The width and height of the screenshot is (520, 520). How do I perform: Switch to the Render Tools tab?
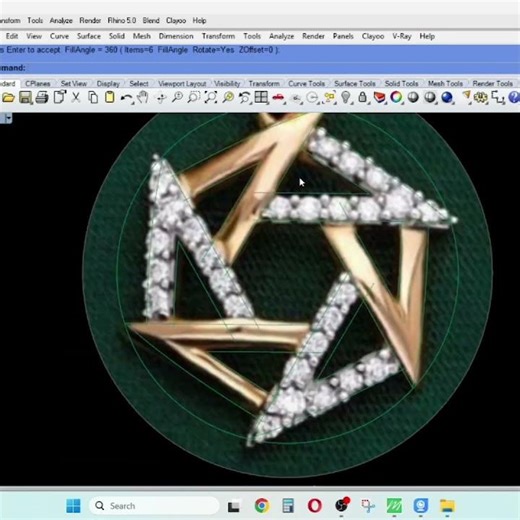492,83
